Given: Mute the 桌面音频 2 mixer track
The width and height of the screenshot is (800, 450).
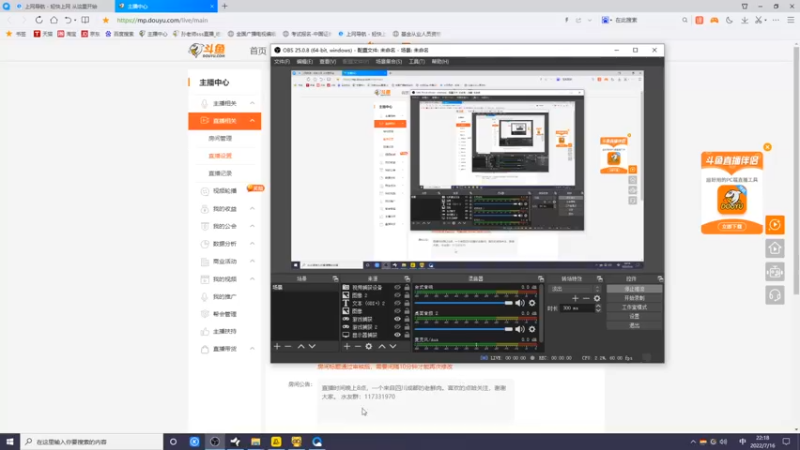Looking at the screenshot, I should 520,329.
